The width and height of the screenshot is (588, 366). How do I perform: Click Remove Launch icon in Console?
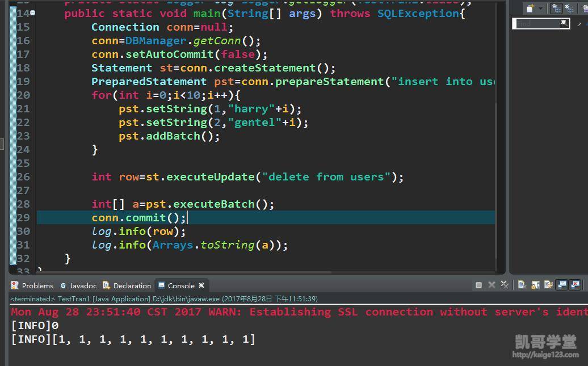pyautogui.click(x=492, y=285)
